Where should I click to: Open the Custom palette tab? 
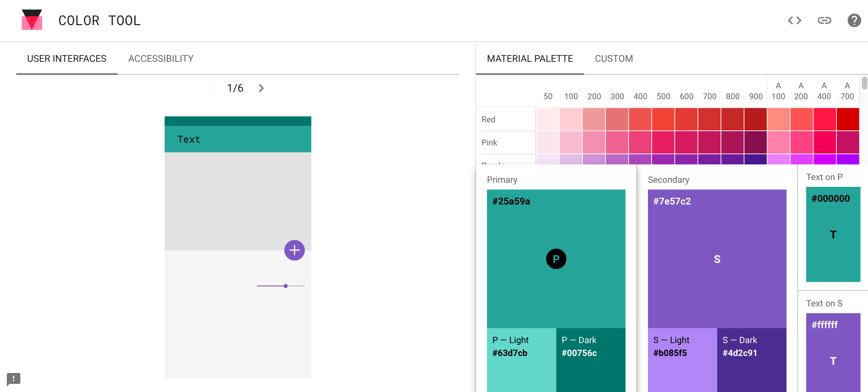614,59
